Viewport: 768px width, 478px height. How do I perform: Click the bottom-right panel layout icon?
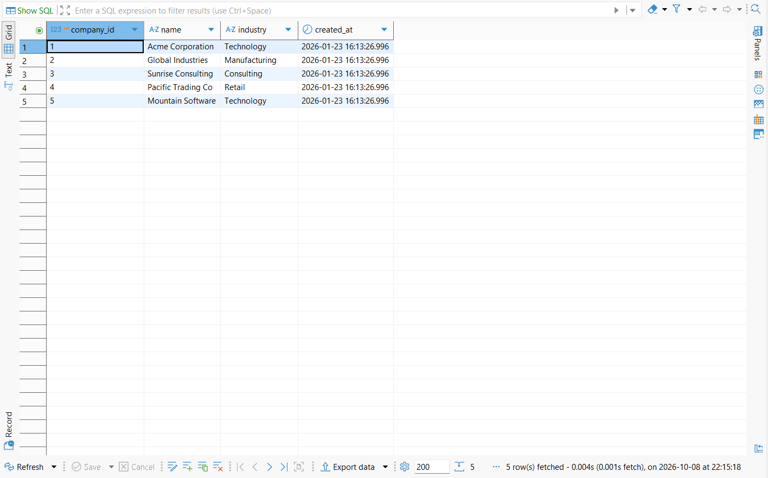(758, 449)
